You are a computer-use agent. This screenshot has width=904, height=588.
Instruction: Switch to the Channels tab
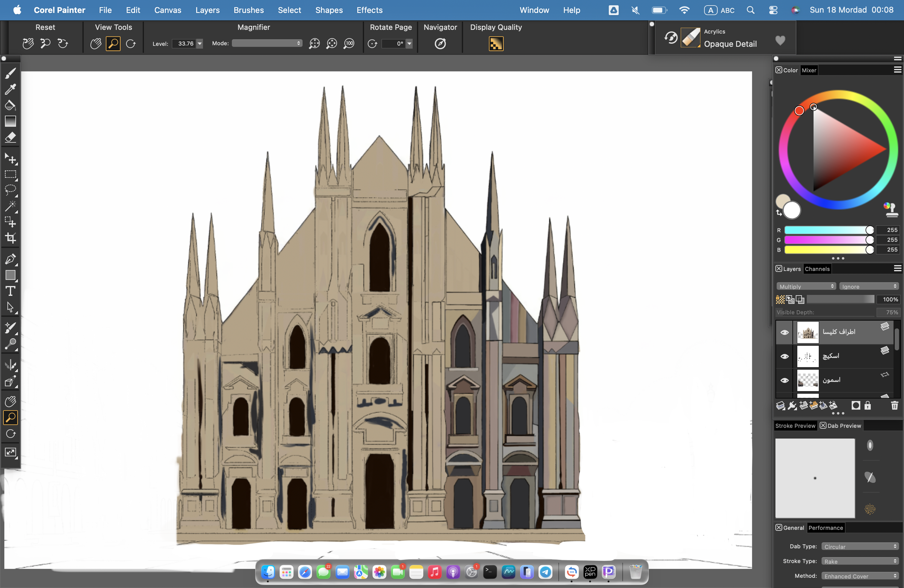coord(817,269)
